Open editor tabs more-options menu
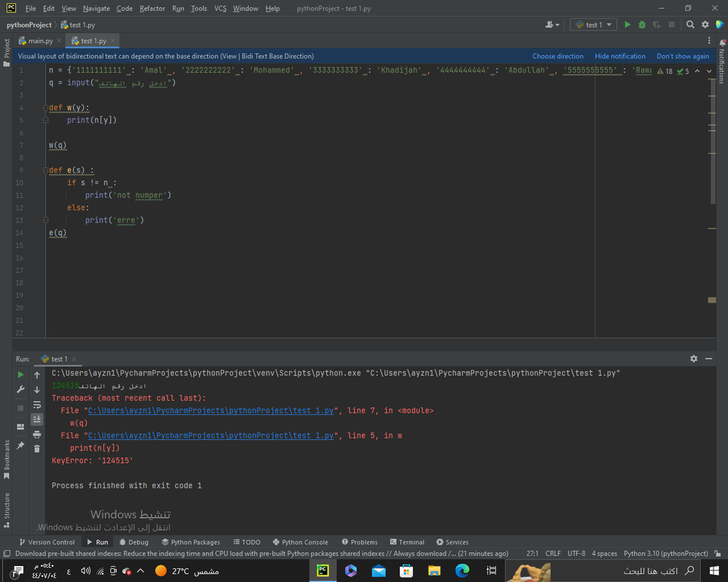This screenshot has height=582, width=728. 709,41
